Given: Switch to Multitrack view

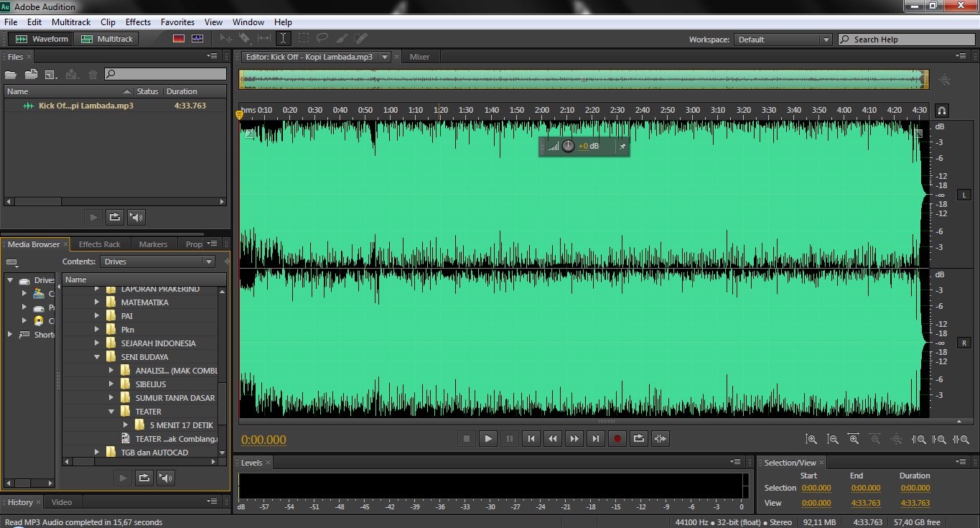Looking at the screenshot, I should [x=107, y=39].
